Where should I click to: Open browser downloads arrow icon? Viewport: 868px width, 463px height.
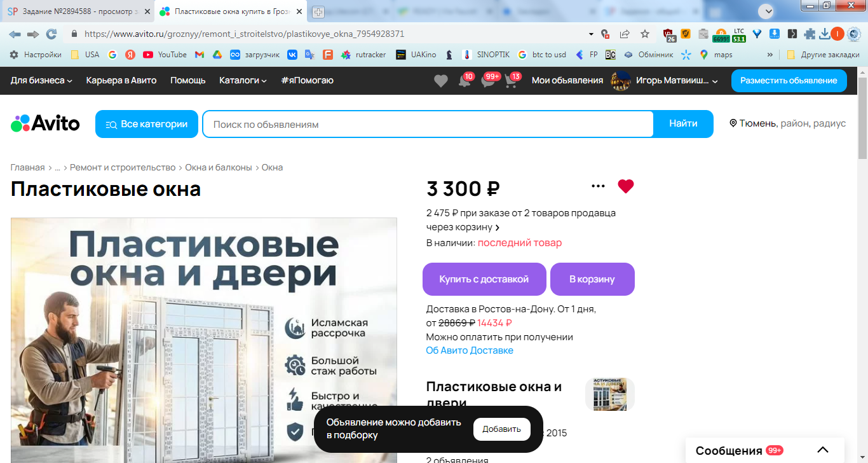point(824,34)
